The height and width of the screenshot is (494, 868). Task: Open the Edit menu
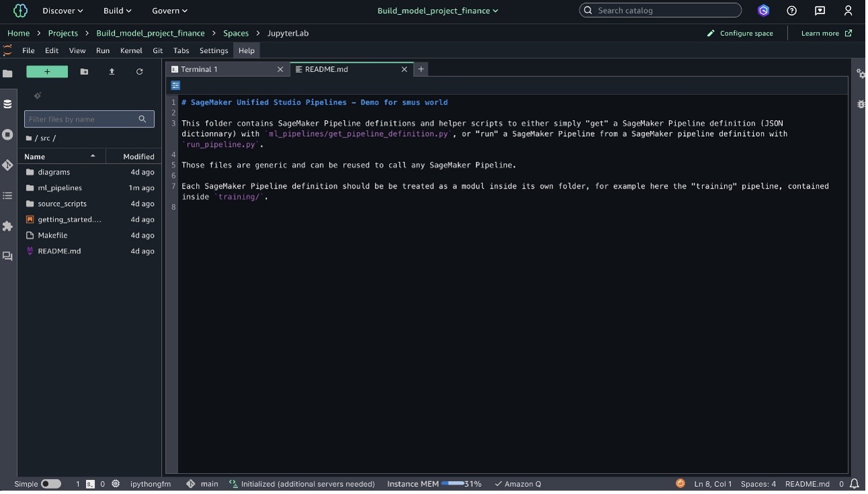(52, 50)
